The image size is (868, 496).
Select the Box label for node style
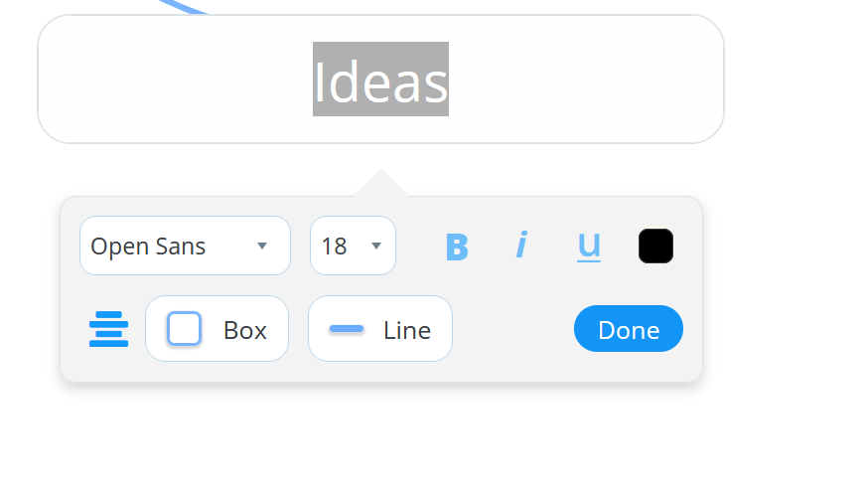point(245,330)
